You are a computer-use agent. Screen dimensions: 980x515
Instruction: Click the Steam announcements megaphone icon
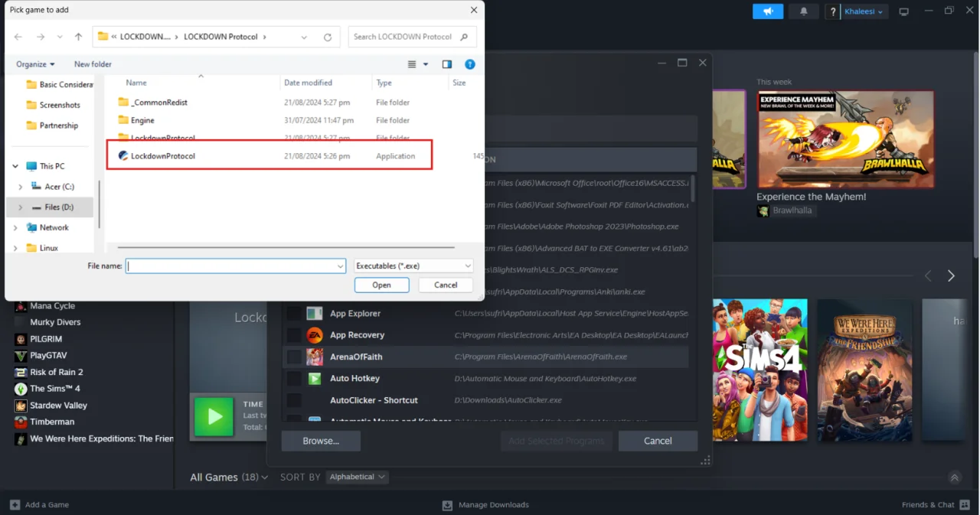point(768,11)
